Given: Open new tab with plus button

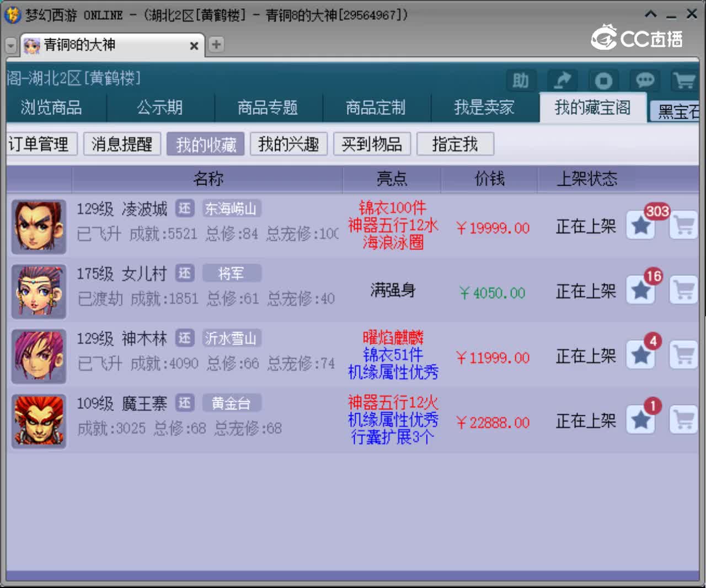Looking at the screenshot, I should pos(216,45).
